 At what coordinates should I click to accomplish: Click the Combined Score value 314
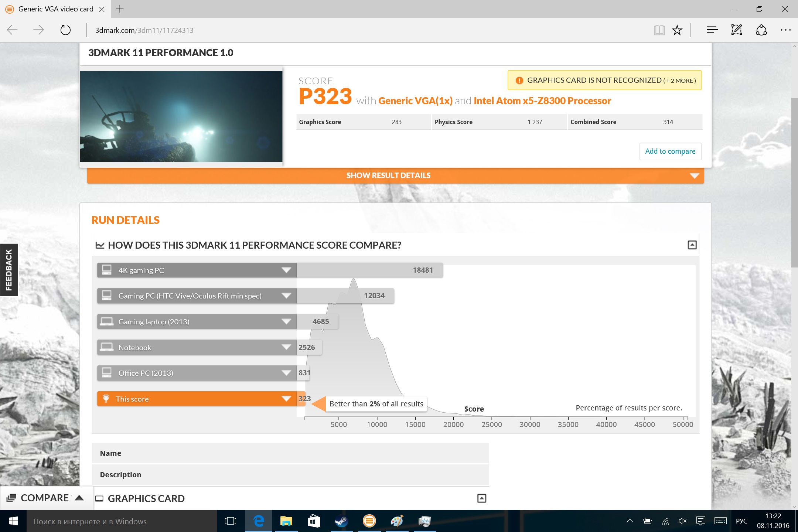[x=668, y=122]
